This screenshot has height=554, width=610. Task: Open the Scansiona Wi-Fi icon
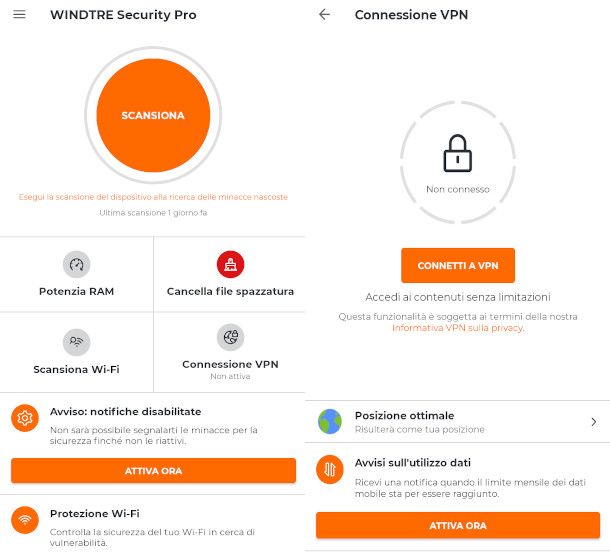pos(76,342)
